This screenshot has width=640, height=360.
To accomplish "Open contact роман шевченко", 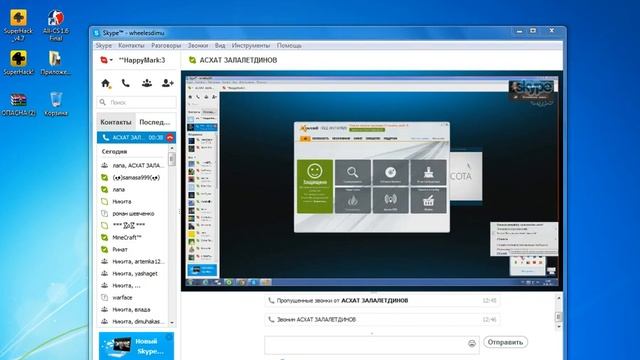I will 132,213.
